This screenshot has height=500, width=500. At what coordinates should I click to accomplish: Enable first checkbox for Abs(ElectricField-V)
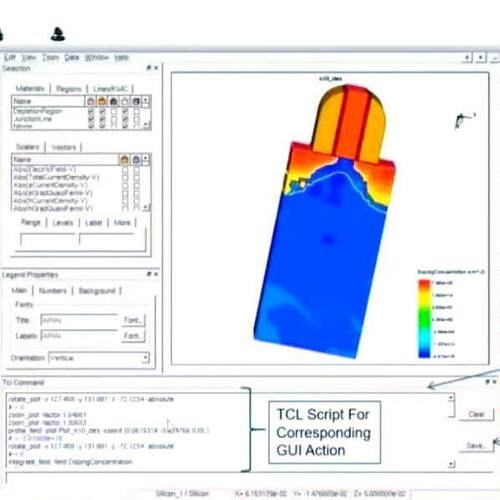(x=125, y=170)
